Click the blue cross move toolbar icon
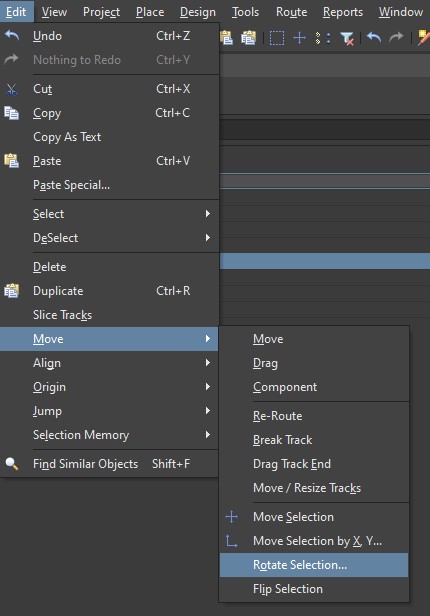430x616 pixels. 300,38
